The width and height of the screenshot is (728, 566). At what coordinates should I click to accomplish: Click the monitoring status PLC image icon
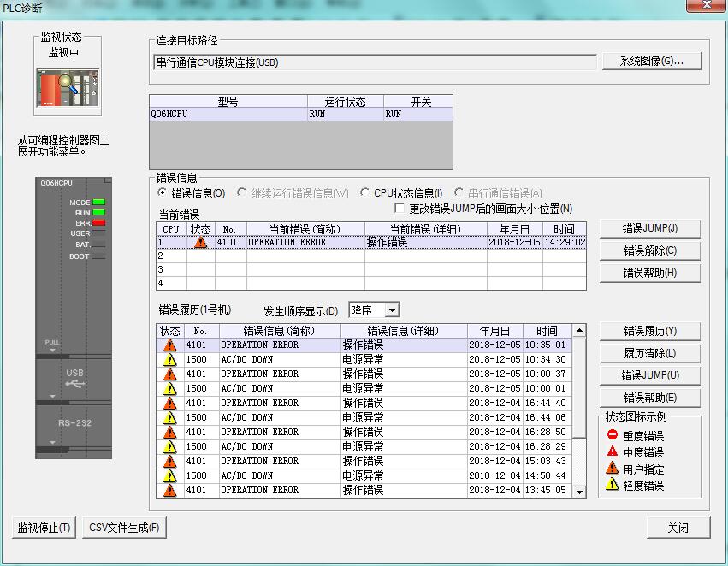click(x=68, y=86)
